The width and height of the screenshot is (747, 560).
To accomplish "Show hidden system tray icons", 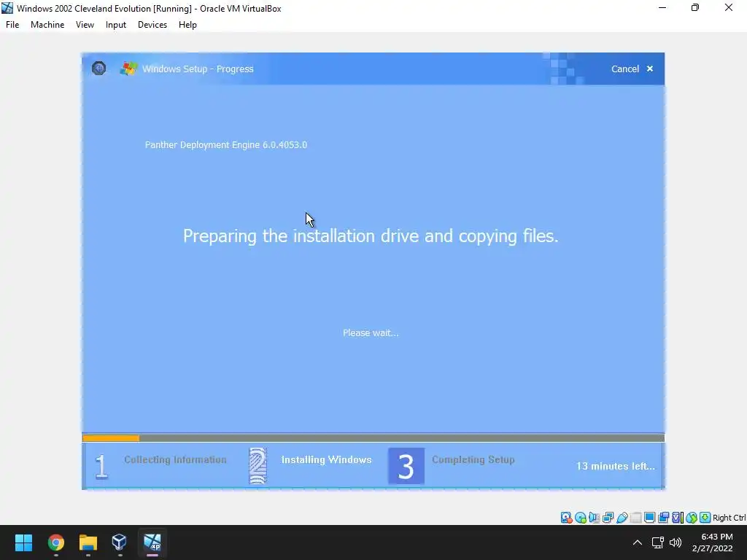I will [x=637, y=542].
